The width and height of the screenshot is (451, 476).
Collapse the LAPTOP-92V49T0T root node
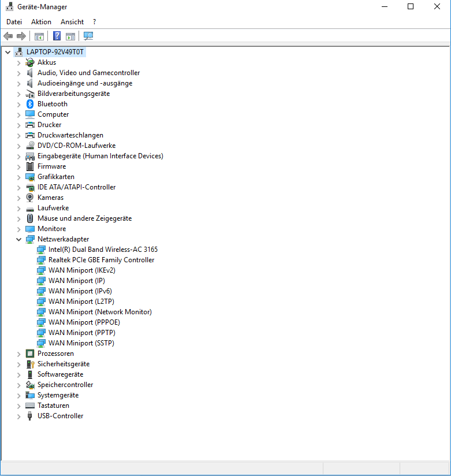coord(8,52)
